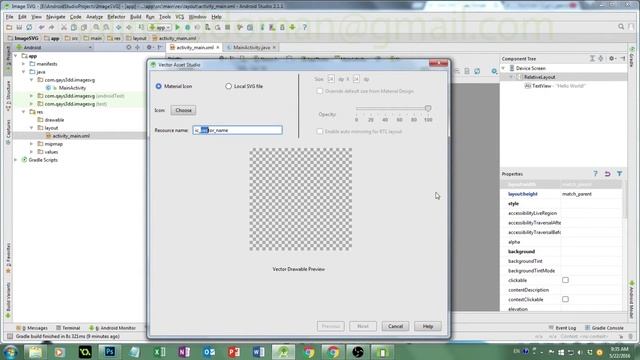This screenshot has height=360, width=640.
Task: Click the Windows Start button
Action: pyautogui.click(x=11, y=352)
